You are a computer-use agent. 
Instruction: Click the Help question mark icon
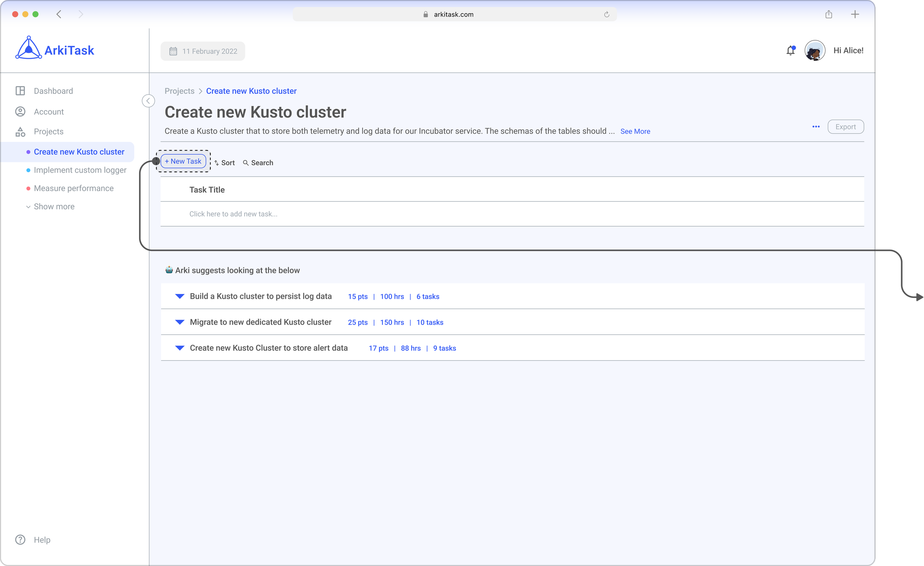coord(20,539)
